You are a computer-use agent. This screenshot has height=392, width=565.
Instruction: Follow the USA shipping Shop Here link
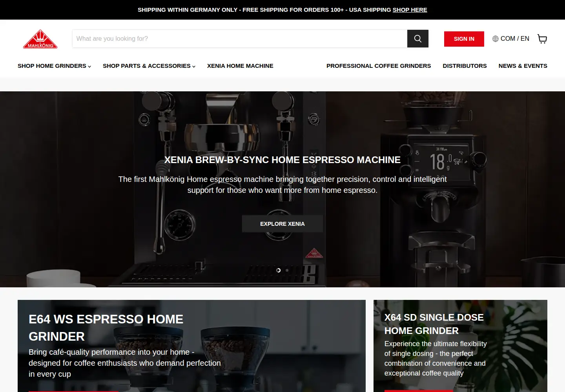pyautogui.click(x=410, y=10)
